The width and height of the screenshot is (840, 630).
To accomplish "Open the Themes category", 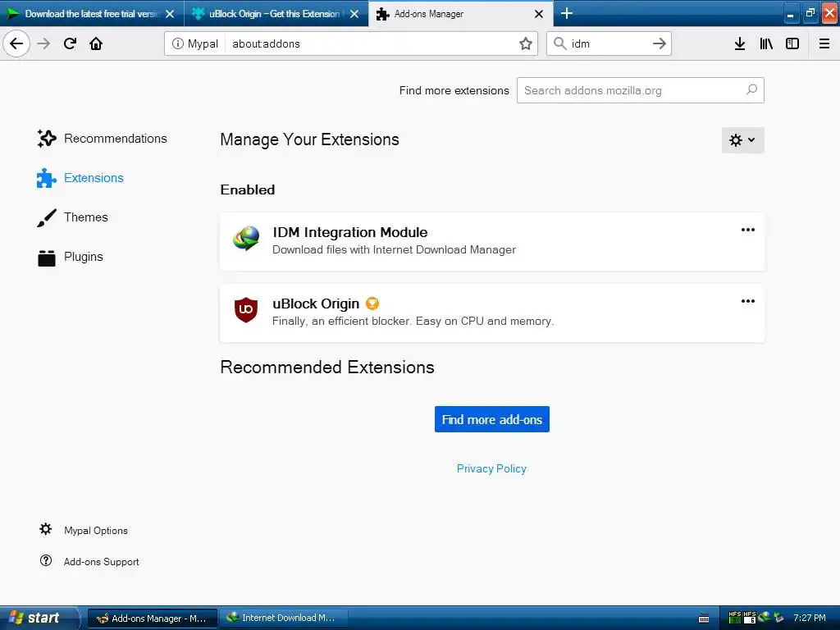I will coord(73,217).
